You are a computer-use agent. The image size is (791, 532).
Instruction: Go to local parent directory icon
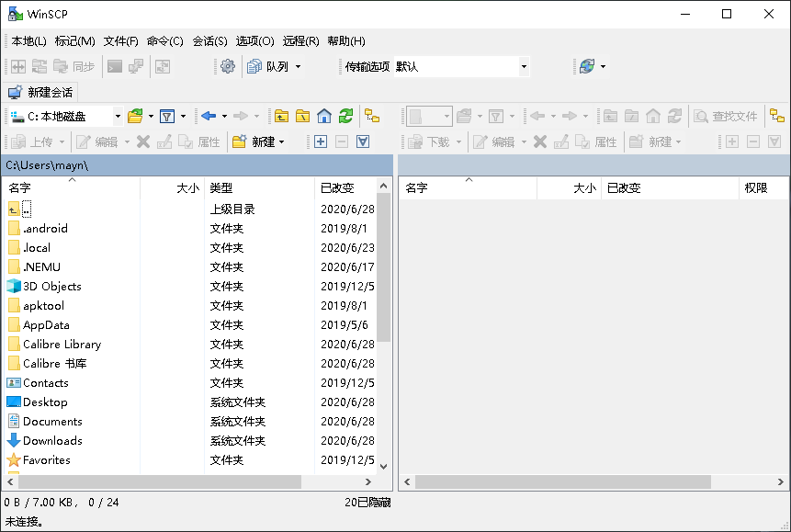(x=281, y=116)
